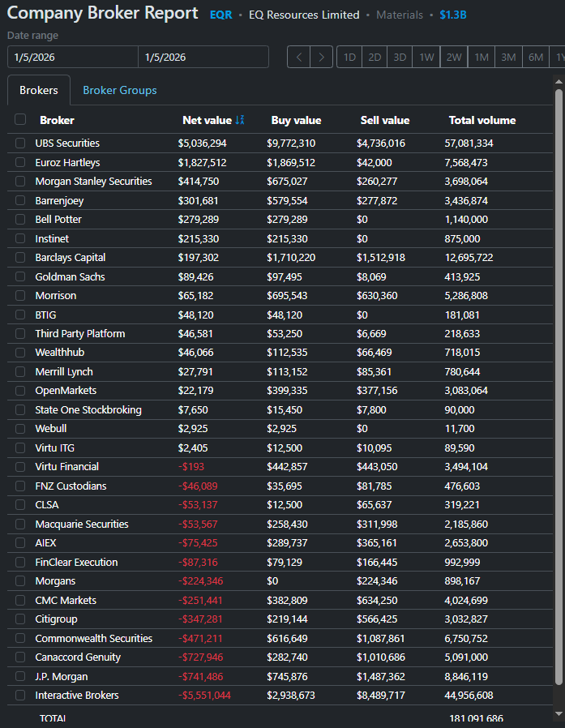Check the UBS Securities row checkbox
This screenshot has height=728, width=565.
pos(20,143)
